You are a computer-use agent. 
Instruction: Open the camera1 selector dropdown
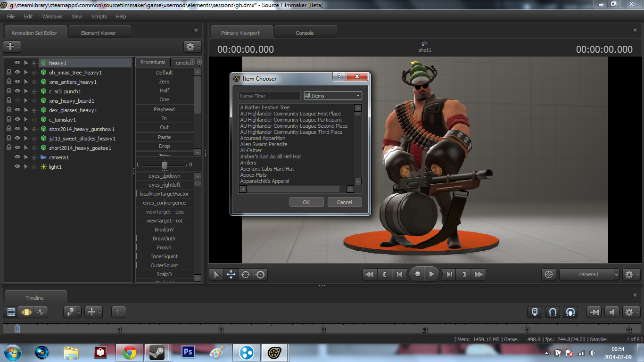click(x=589, y=274)
